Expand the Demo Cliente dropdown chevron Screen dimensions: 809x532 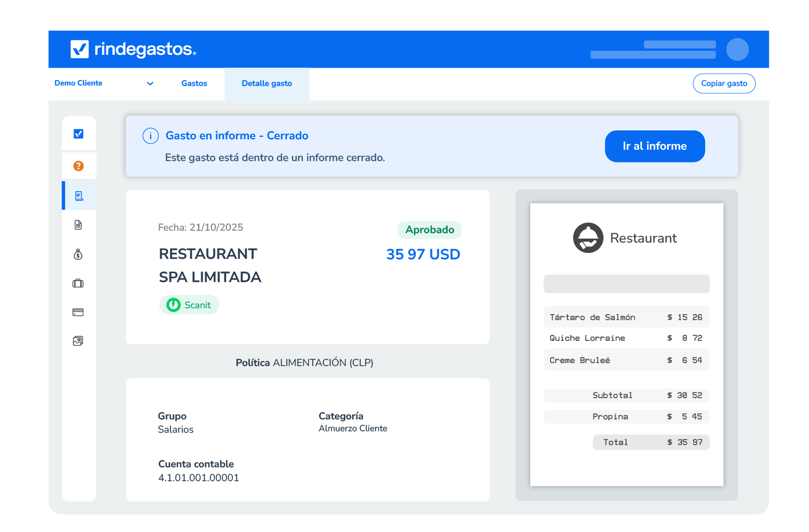150,83
